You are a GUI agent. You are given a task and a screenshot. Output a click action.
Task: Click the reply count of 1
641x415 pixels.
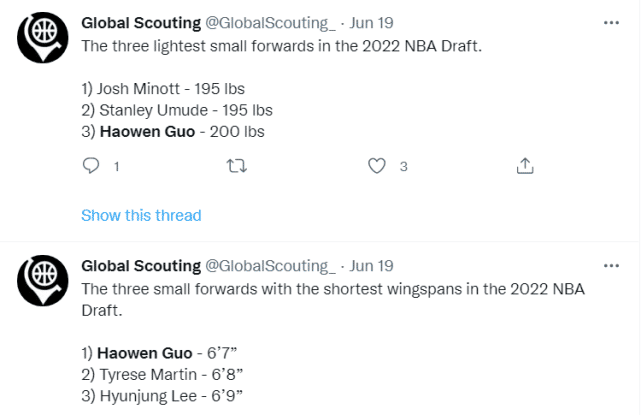point(116,167)
